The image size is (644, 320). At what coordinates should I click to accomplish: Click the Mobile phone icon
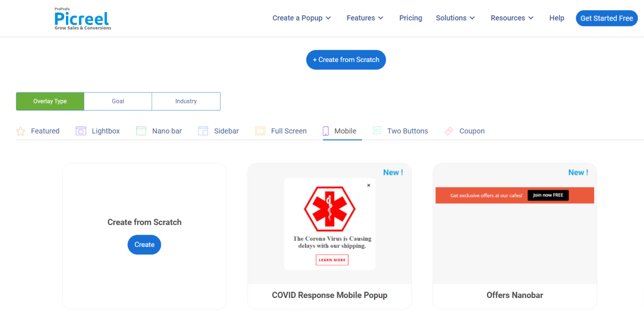click(326, 131)
